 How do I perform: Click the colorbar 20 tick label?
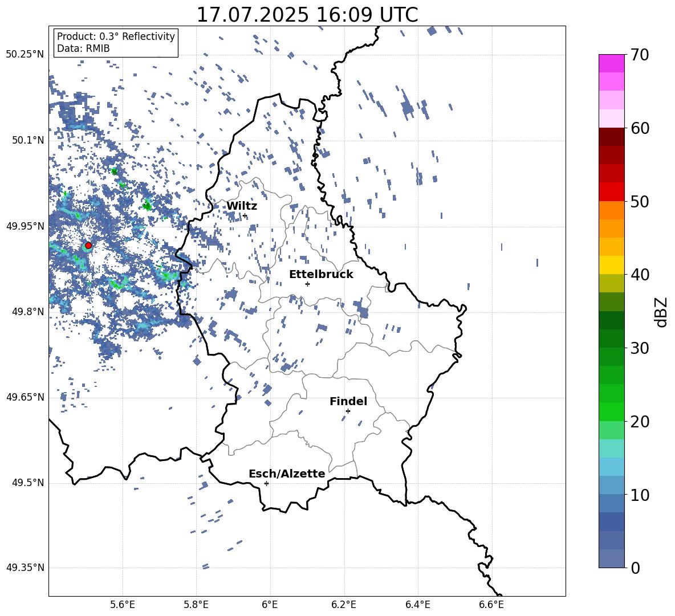coord(640,421)
